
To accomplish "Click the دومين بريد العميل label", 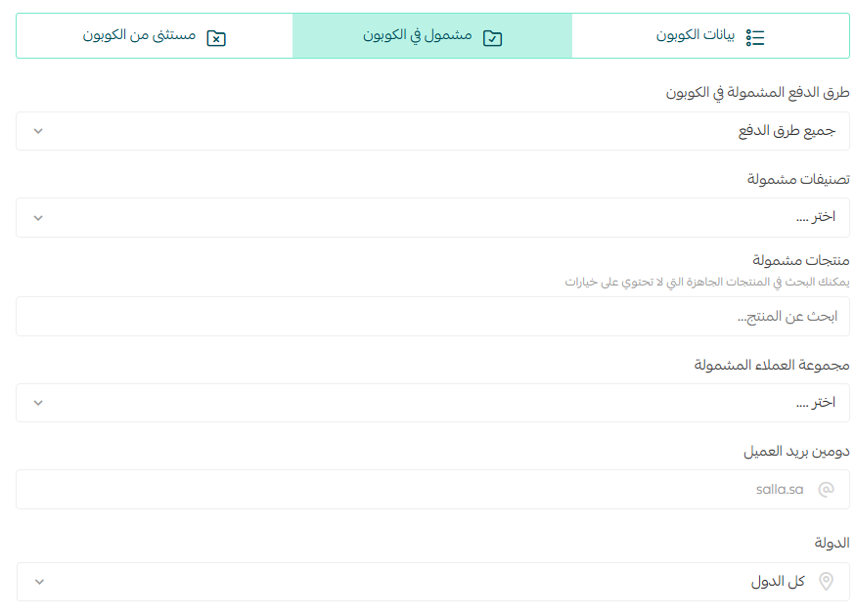I will [x=796, y=452].
